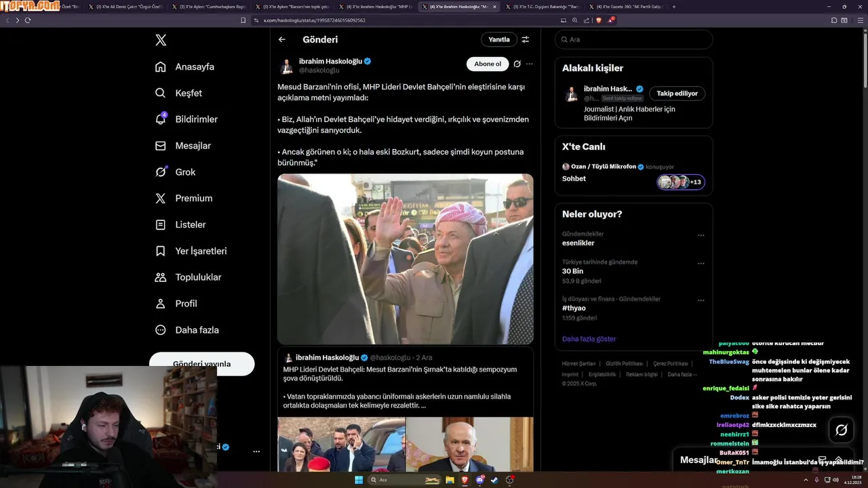Click Grok icon beside Abone ol

point(517,64)
